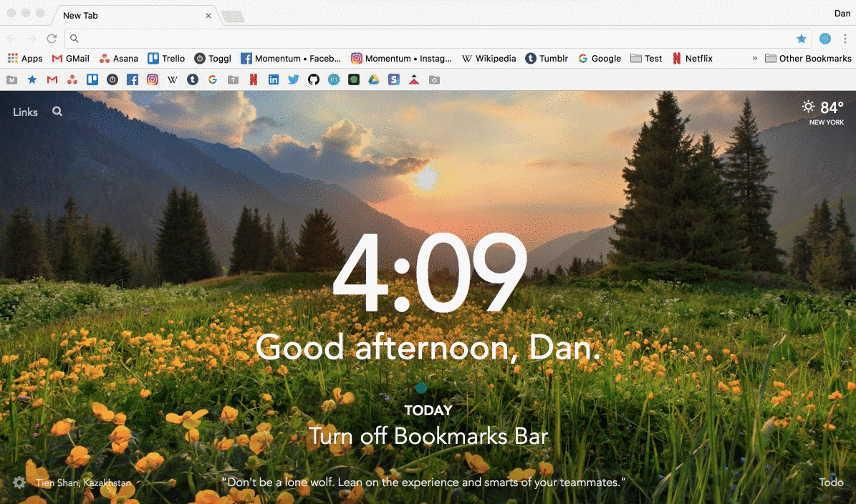Open the icon-only Asana bookmark
This screenshot has height=504, width=856.
(x=72, y=79)
